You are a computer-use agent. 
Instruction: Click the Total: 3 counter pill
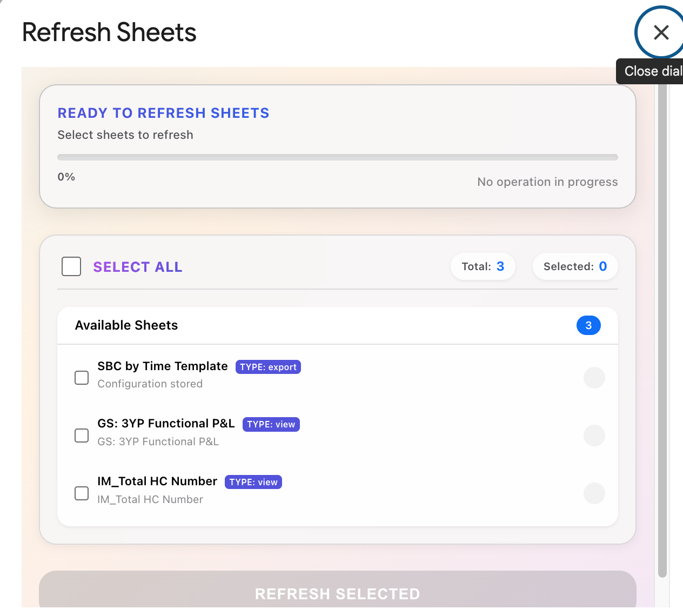[483, 266]
